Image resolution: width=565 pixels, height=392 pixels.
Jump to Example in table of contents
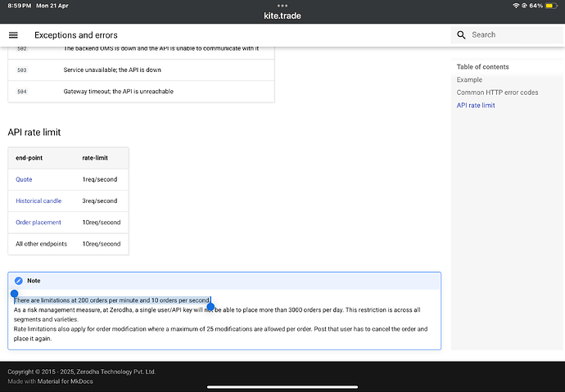click(x=469, y=79)
